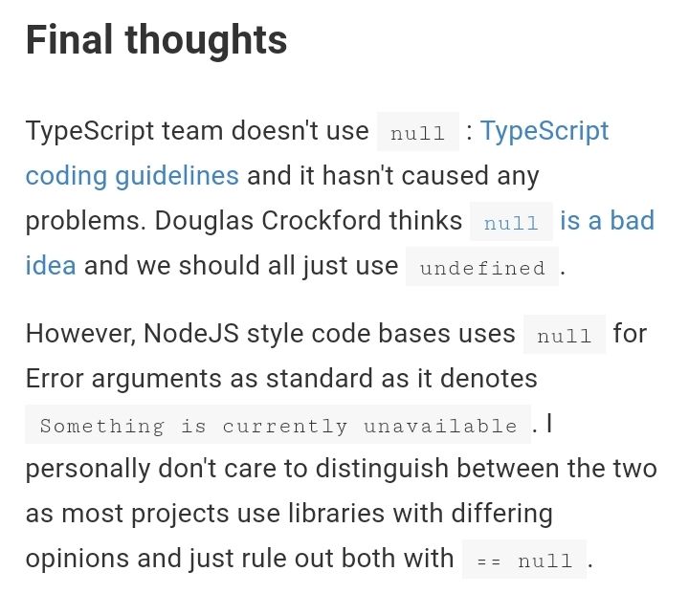This screenshot has width=689, height=616.
Task: Open the 'null is a bad idea' link
Action: [x=608, y=221]
